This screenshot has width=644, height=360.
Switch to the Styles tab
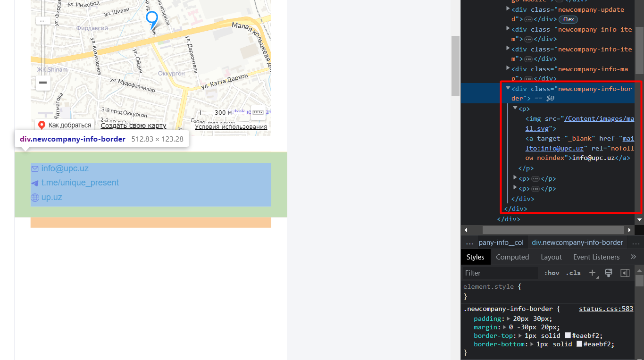[x=476, y=257]
